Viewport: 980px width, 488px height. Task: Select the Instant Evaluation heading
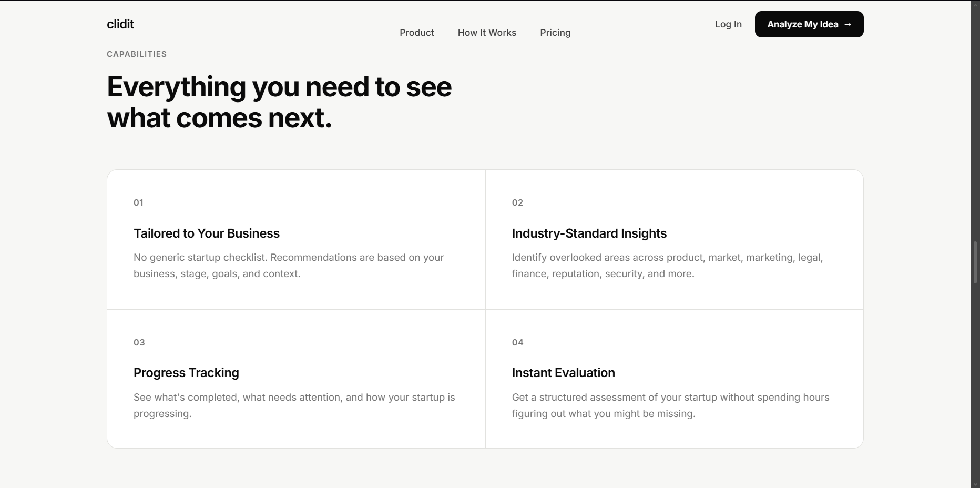pyautogui.click(x=564, y=373)
